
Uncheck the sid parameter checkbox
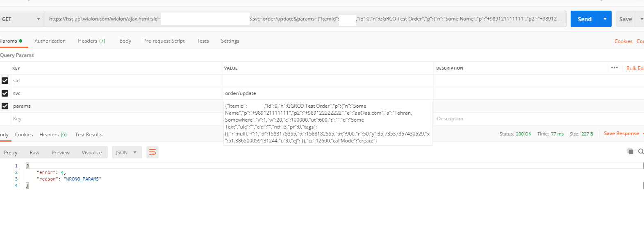(5, 81)
